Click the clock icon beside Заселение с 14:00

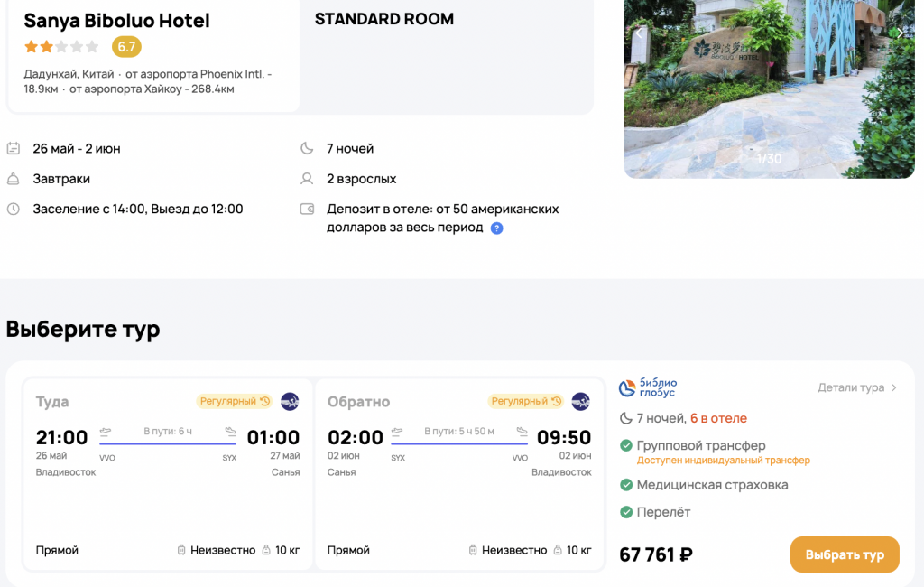pos(13,209)
